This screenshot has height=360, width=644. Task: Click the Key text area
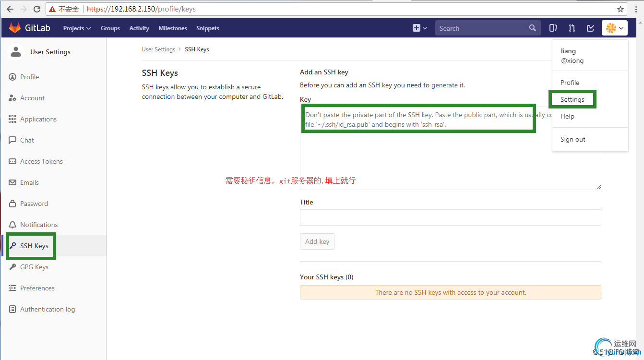(451, 148)
